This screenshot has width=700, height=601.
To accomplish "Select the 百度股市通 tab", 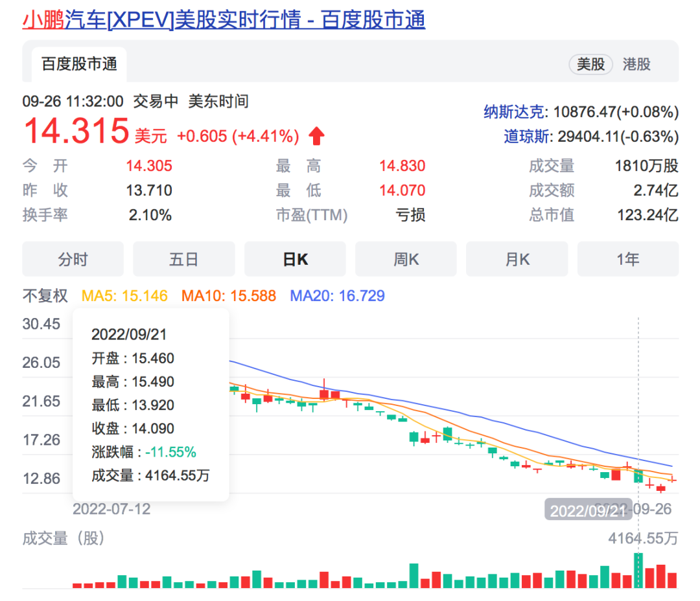I will (79, 64).
